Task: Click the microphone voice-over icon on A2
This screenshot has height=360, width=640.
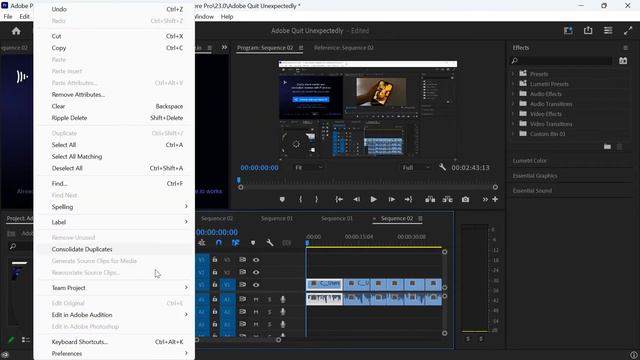Action: 282,312
